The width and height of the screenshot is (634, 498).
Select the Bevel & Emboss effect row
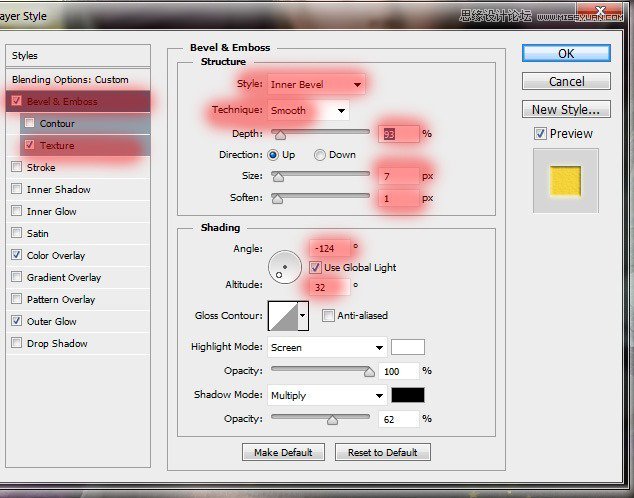pyautogui.click(x=78, y=101)
